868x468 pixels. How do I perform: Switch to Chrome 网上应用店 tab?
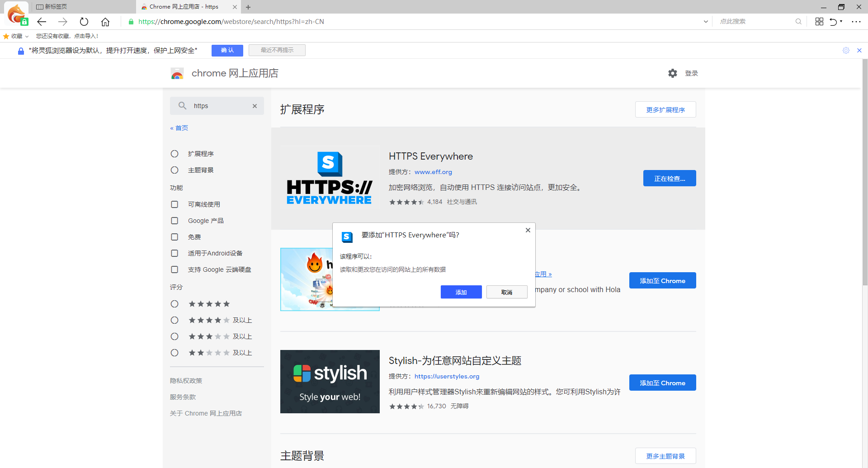click(189, 7)
